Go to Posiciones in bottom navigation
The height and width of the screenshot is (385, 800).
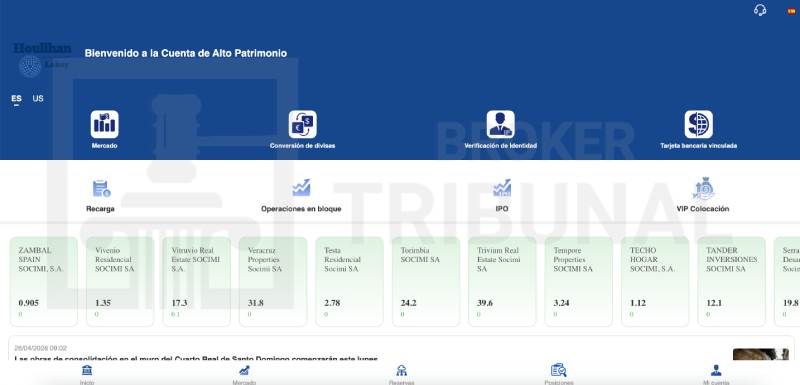pyautogui.click(x=559, y=374)
